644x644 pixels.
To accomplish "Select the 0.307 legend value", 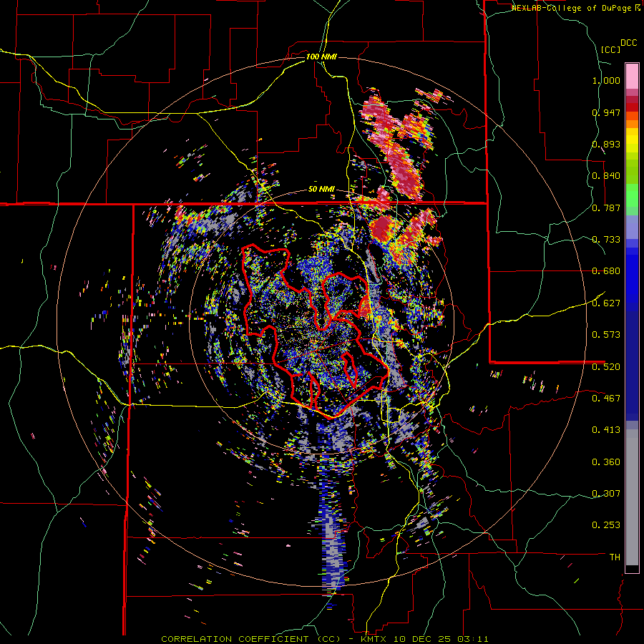I will pyautogui.click(x=606, y=493).
